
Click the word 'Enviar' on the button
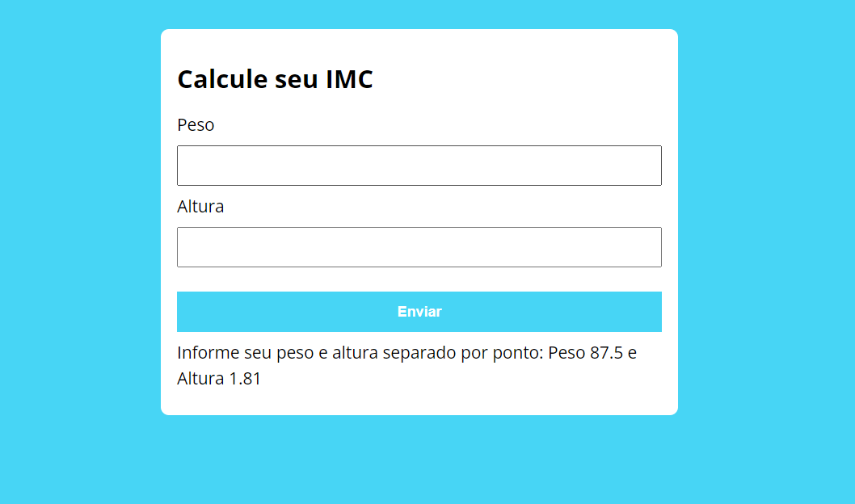pyautogui.click(x=419, y=311)
